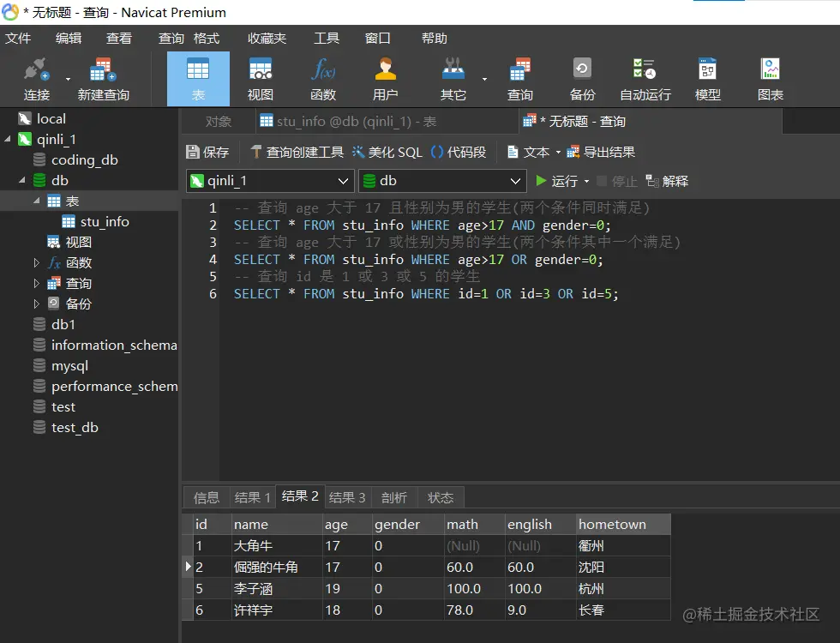
Task: Open the 视图 views toolbar icon
Action: 261,79
